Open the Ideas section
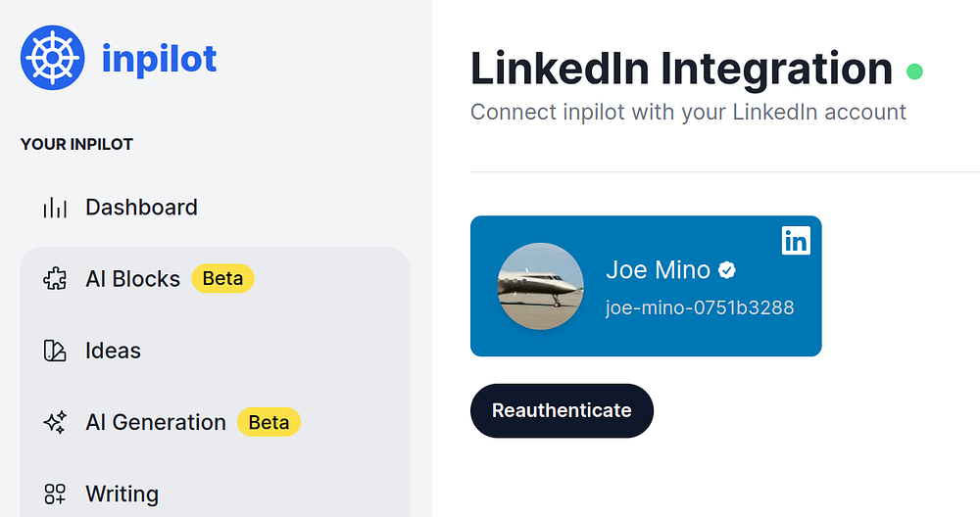Viewport: 980px width, 517px height. coord(113,351)
